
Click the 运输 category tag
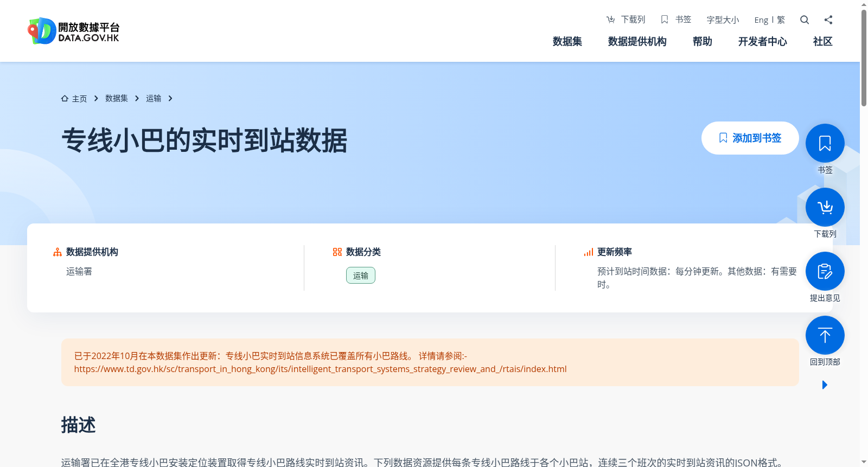pyautogui.click(x=361, y=276)
